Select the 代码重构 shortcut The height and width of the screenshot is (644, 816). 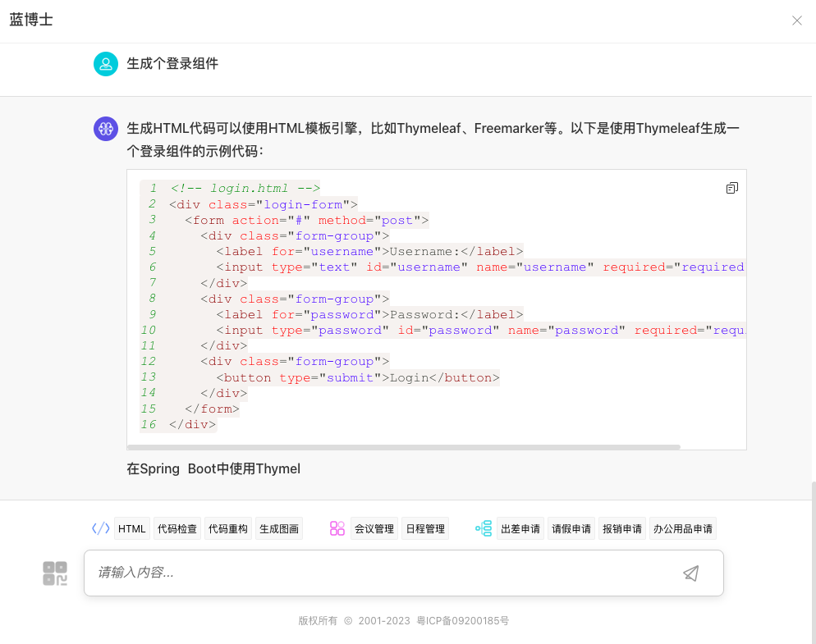point(228,528)
